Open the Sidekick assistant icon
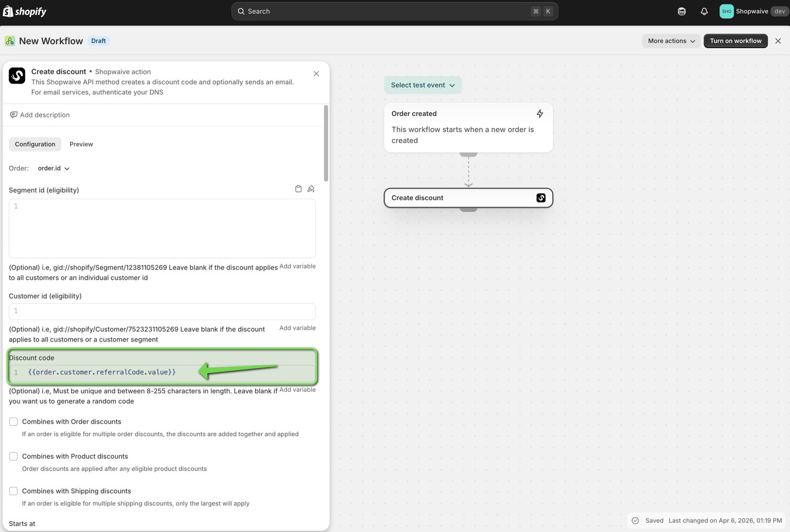Screen dimensions: 790x532 coord(681,11)
